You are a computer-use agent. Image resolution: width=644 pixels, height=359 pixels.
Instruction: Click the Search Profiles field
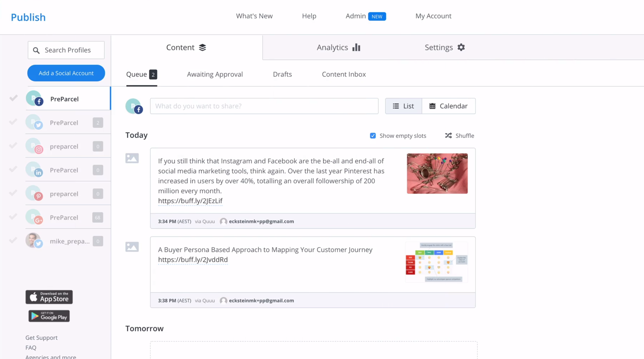66,50
